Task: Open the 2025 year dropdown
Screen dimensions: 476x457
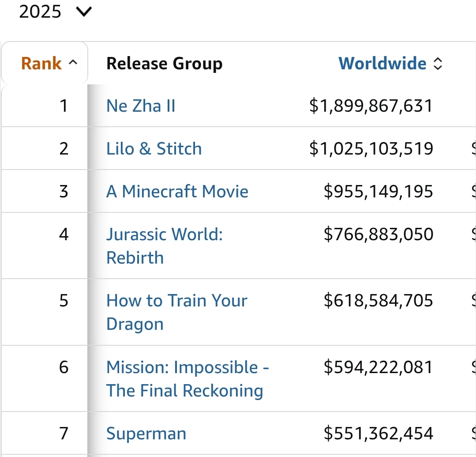Action: pos(55,11)
